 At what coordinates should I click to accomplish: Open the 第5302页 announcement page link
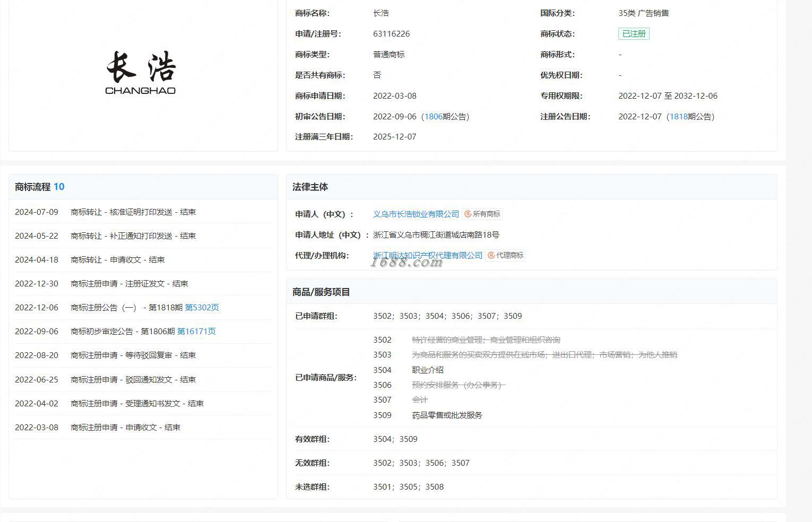(x=202, y=307)
